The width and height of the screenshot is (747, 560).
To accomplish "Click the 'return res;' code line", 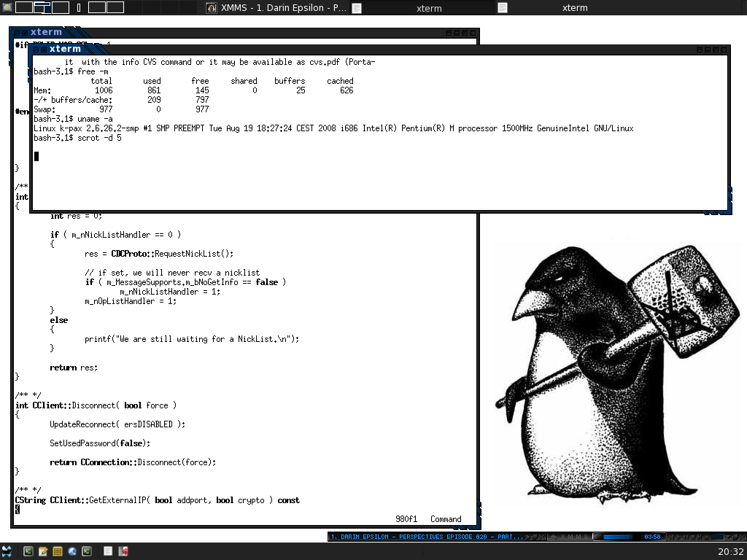I will coord(74,367).
